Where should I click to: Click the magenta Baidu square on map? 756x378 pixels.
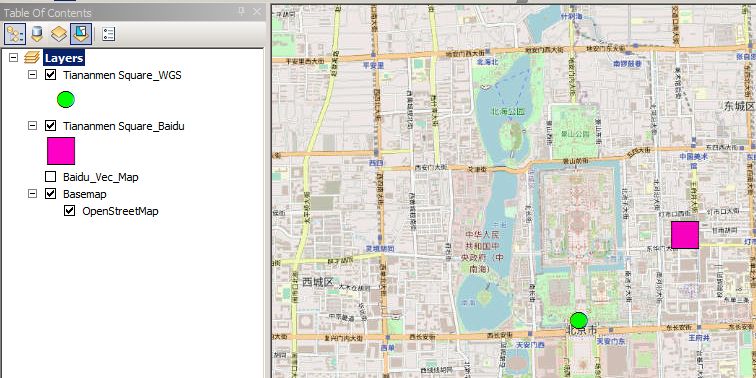pos(685,235)
